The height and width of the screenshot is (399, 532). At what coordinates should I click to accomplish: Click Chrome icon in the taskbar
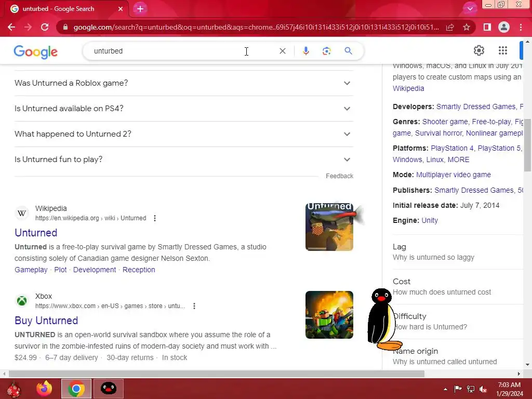[76, 389]
